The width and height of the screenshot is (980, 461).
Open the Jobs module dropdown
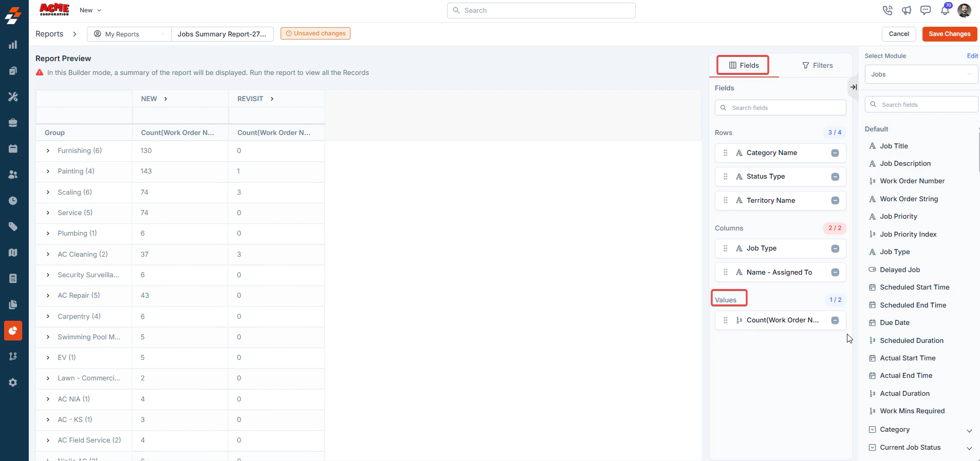point(921,74)
